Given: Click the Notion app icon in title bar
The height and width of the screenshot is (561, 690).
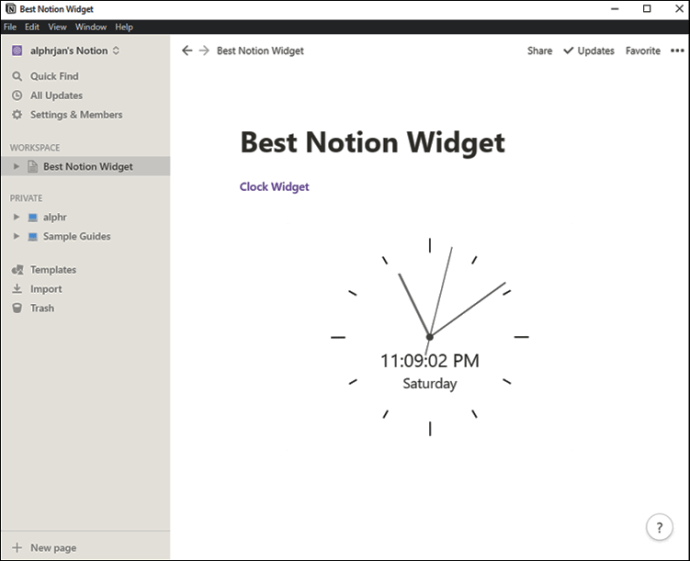Looking at the screenshot, I should [11, 9].
